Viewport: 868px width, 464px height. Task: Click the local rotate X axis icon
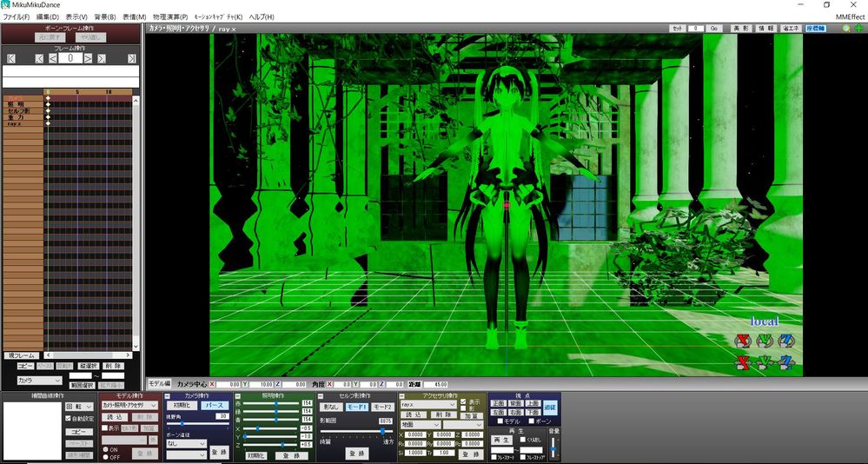pyautogui.click(x=743, y=340)
